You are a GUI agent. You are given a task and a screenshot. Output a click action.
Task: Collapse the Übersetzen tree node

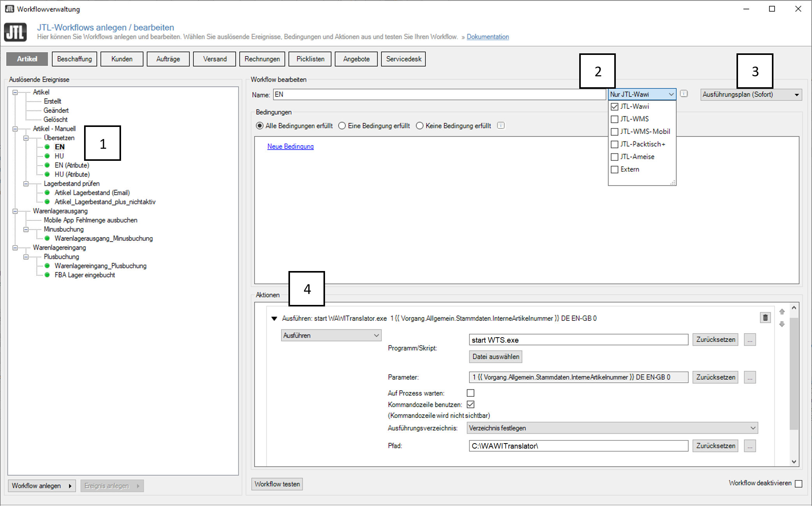(26, 138)
